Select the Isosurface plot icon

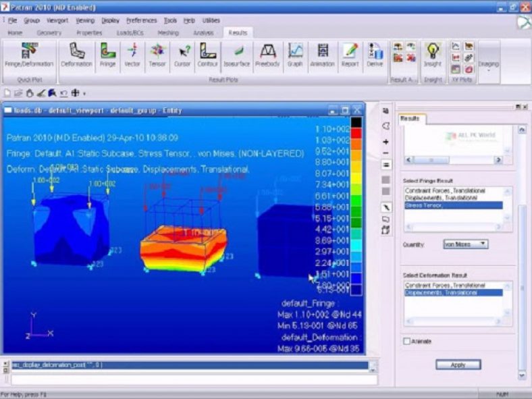236,55
